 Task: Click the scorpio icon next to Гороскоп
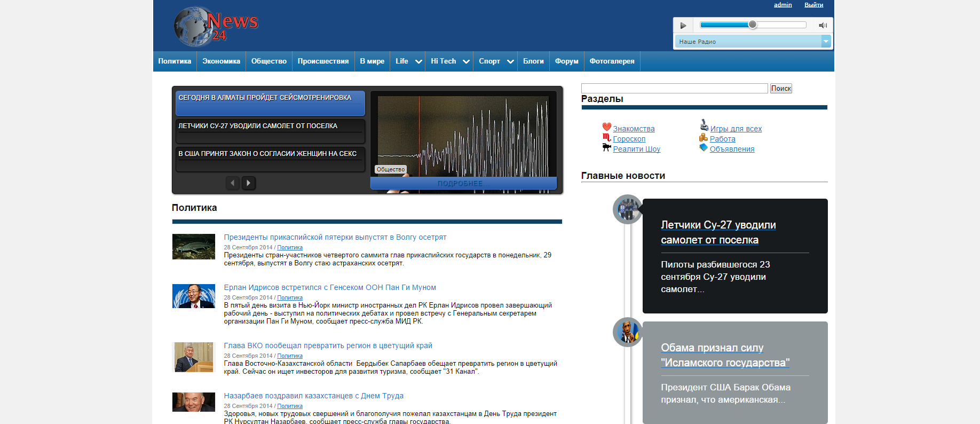(607, 138)
